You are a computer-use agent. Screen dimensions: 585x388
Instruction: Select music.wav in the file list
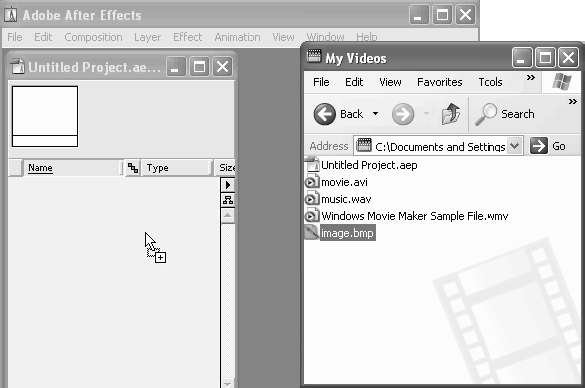point(346,199)
